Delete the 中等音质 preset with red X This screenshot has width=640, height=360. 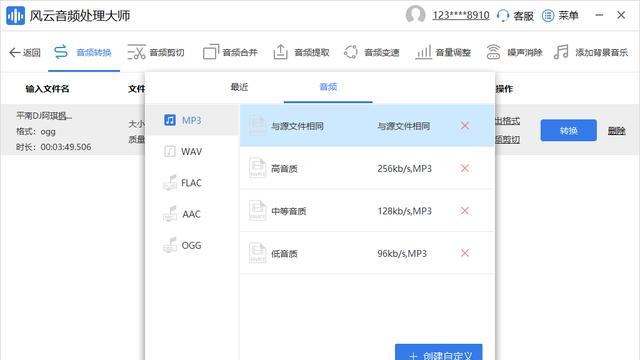click(x=464, y=211)
